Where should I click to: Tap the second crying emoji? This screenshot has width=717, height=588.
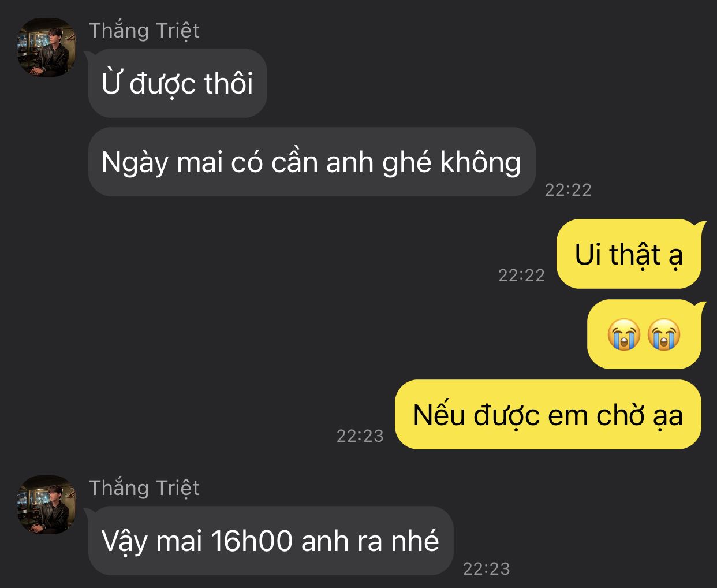tap(663, 334)
